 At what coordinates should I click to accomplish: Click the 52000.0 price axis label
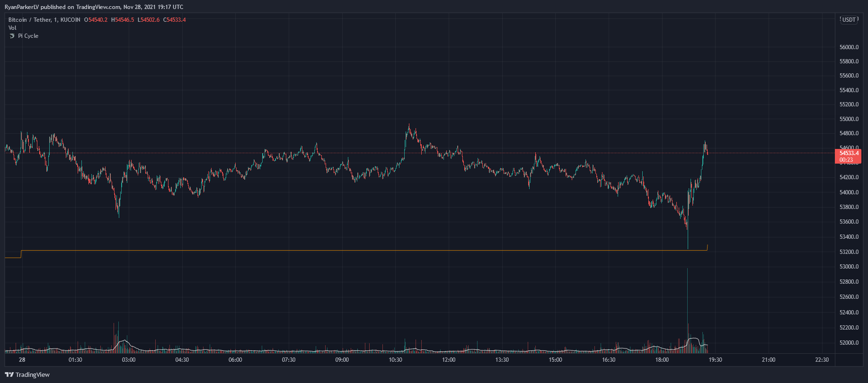pyautogui.click(x=849, y=343)
